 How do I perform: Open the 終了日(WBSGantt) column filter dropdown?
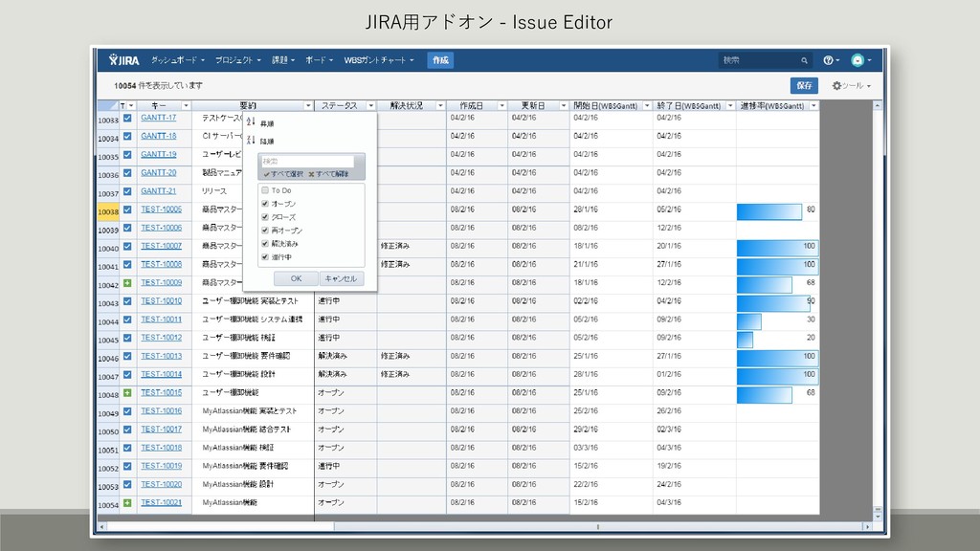[x=730, y=105]
